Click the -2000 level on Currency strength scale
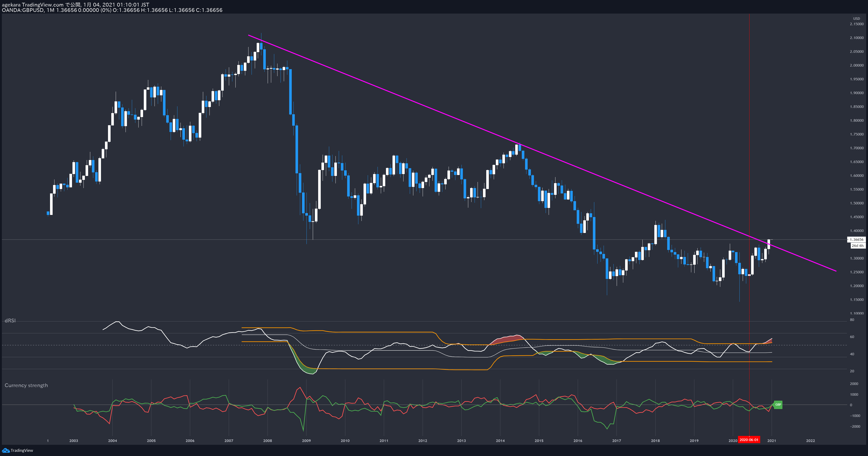The width and height of the screenshot is (868, 456). (855, 426)
